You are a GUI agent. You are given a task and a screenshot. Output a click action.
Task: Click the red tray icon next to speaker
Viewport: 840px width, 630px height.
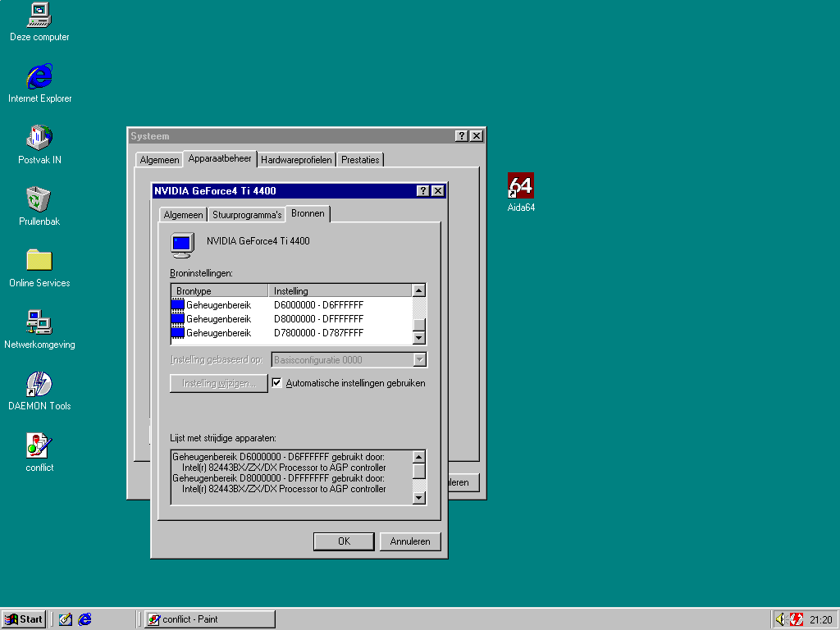click(x=796, y=619)
